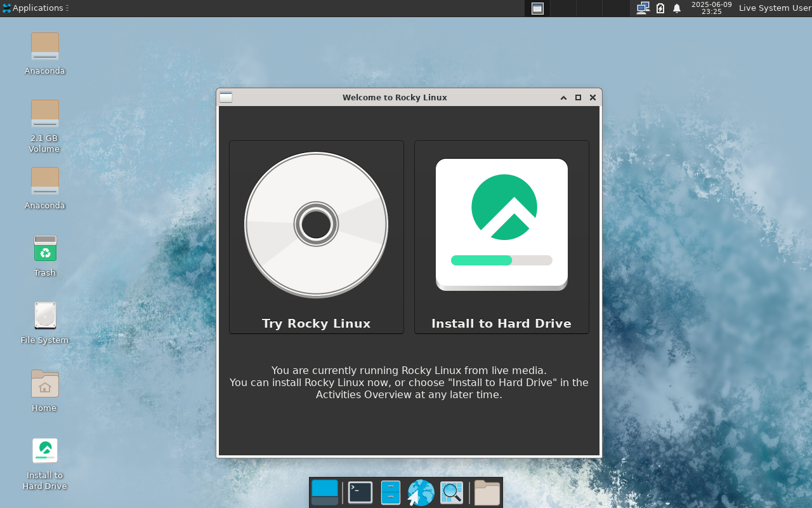The height and width of the screenshot is (508, 812).
Task: Click the Show Desktop icon in the dock
Action: click(325, 493)
